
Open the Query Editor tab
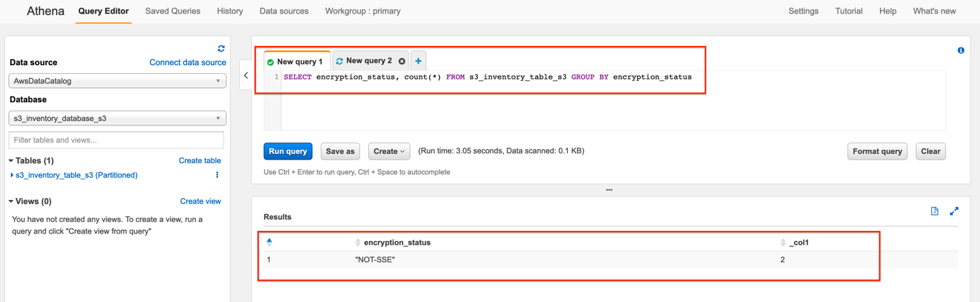click(104, 11)
